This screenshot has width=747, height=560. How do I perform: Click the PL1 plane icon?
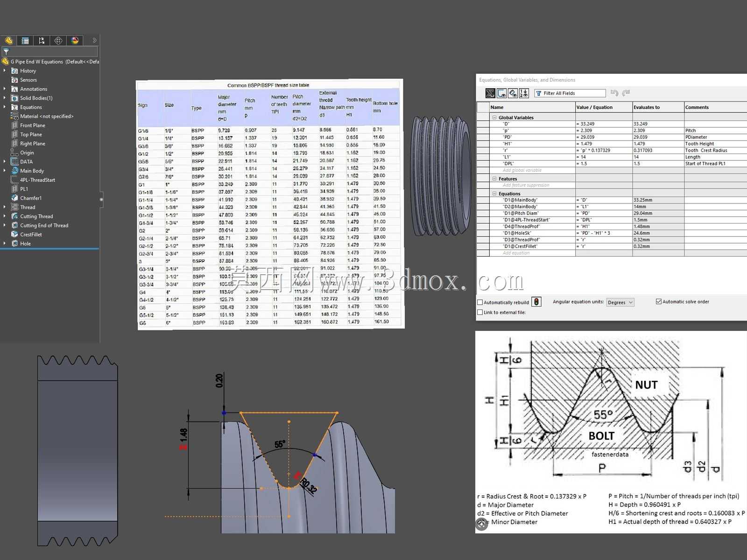[x=15, y=189]
